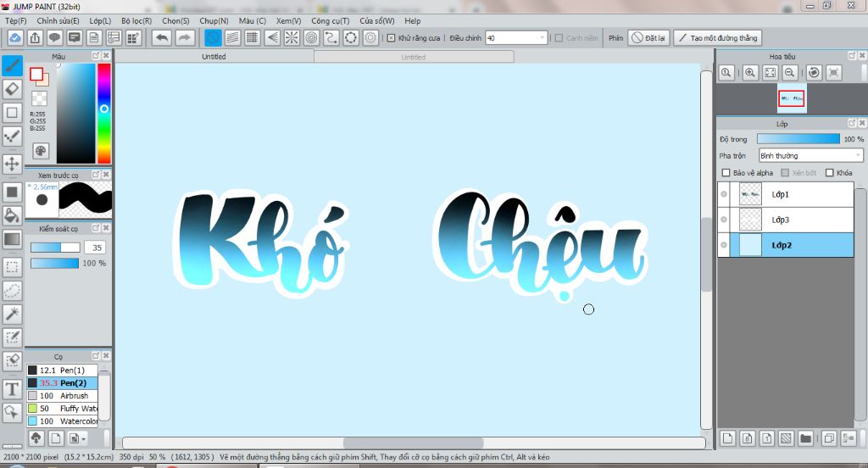The width and height of the screenshot is (868, 468).
Task: Zoom out using the navigator magnifier
Action: tap(790, 73)
